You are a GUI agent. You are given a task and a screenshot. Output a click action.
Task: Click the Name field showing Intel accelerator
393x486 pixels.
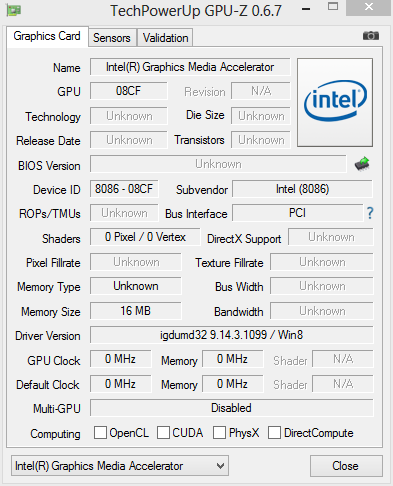pyautogui.click(x=190, y=67)
